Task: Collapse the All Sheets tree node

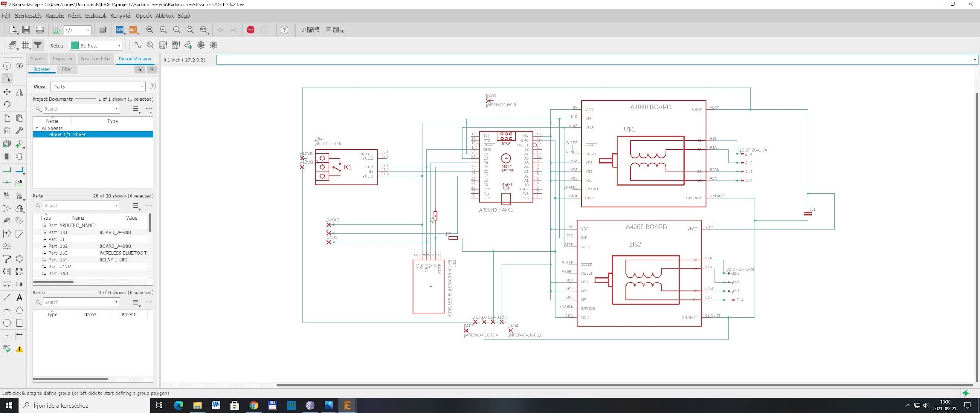Action: click(x=37, y=128)
